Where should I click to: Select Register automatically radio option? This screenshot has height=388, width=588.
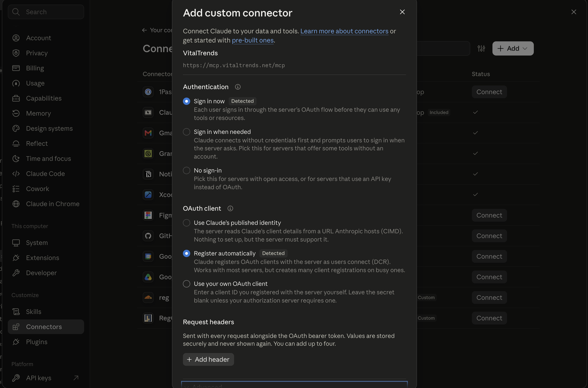(186, 253)
